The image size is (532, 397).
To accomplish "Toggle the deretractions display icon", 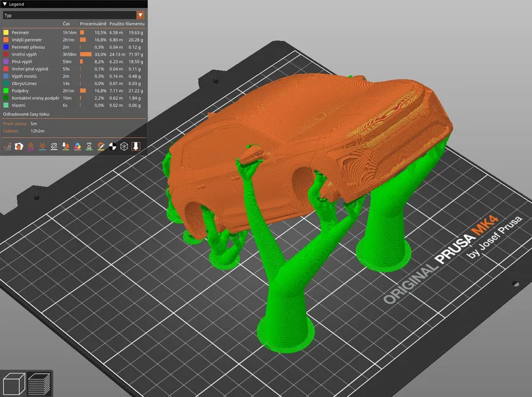I will point(41,146).
